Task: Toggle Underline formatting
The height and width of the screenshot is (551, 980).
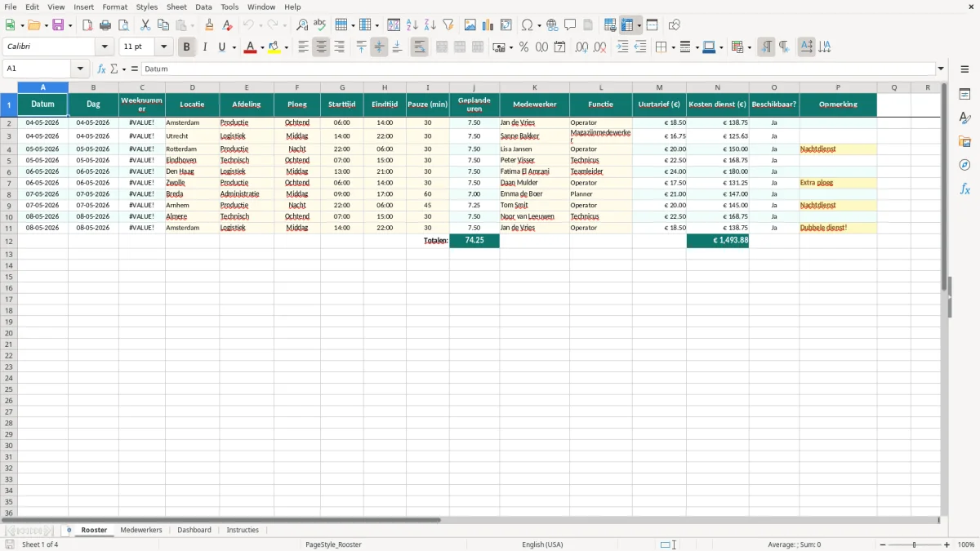Action: pyautogui.click(x=221, y=47)
